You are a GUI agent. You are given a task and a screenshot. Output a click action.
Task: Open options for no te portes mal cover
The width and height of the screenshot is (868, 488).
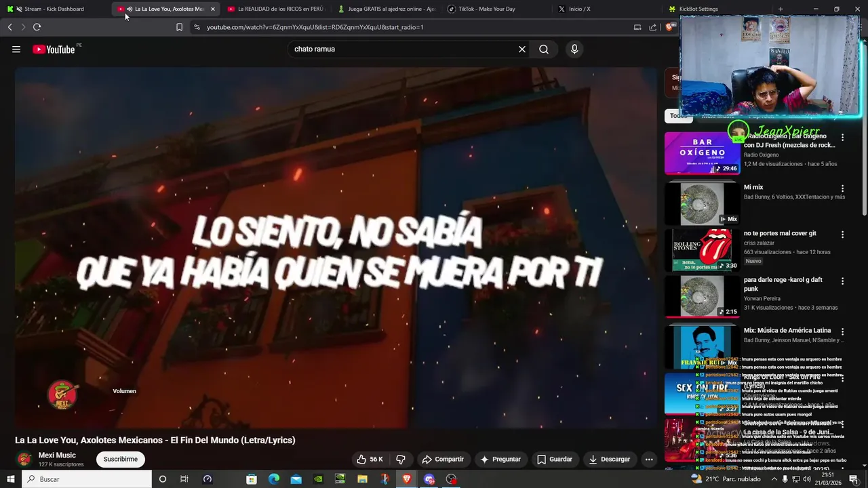843,235
